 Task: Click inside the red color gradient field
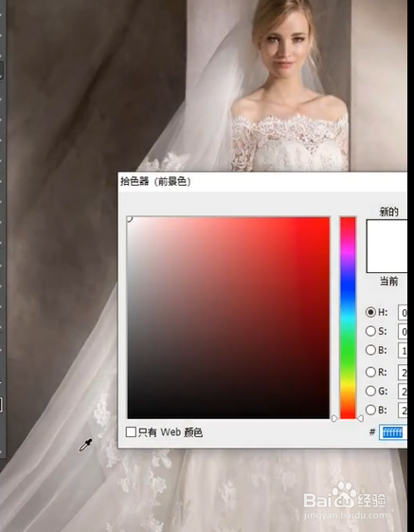[x=228, y=318]
